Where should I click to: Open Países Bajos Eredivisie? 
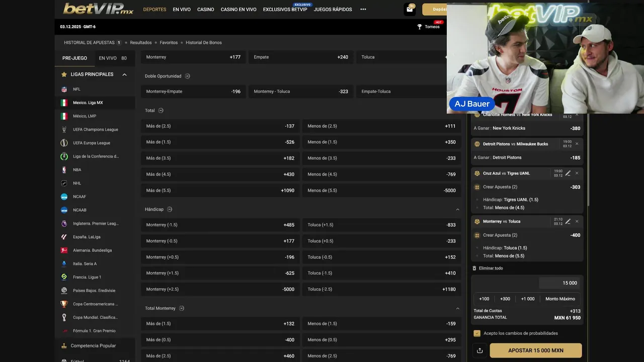95,291
